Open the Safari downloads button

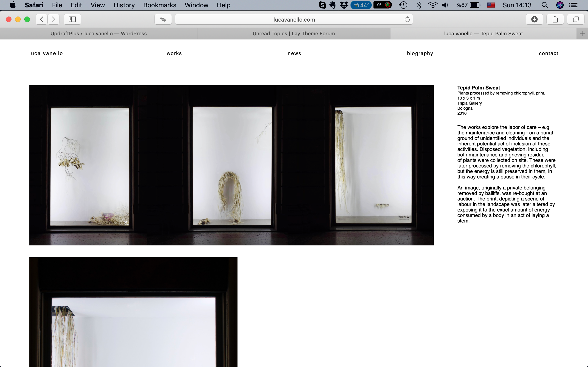tap(534, 19)
